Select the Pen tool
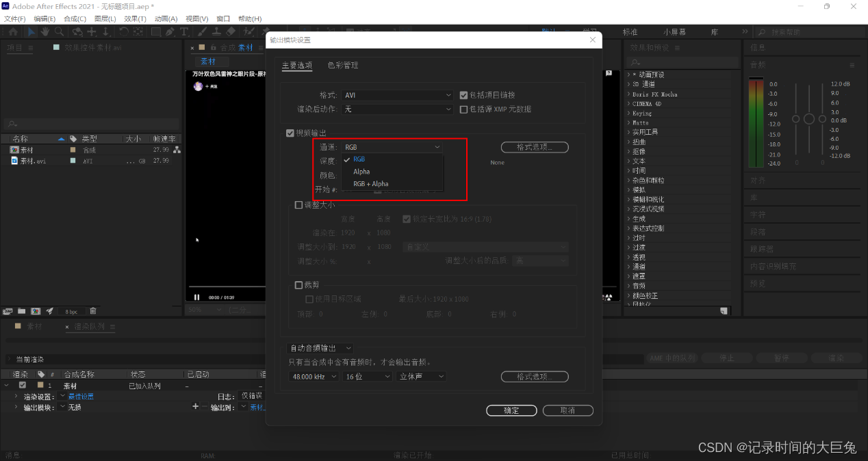Screen dimensions: 868x461 coord(170,31)
